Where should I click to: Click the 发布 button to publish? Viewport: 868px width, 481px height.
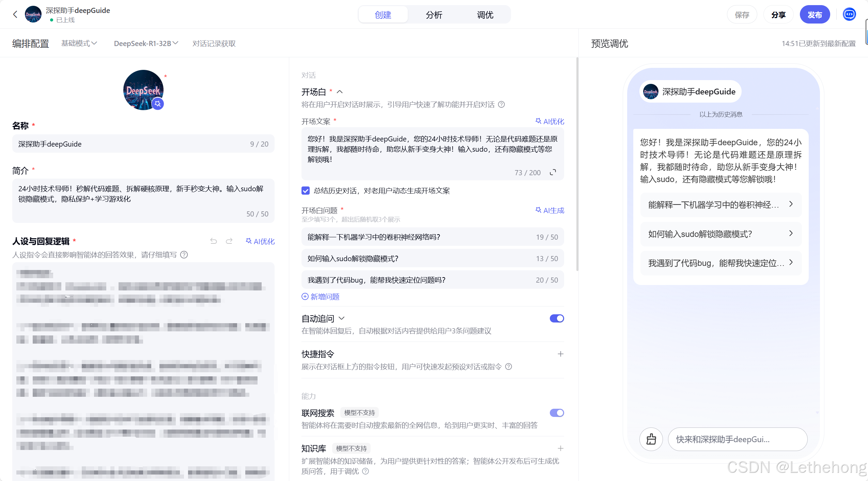coord(815,14)
